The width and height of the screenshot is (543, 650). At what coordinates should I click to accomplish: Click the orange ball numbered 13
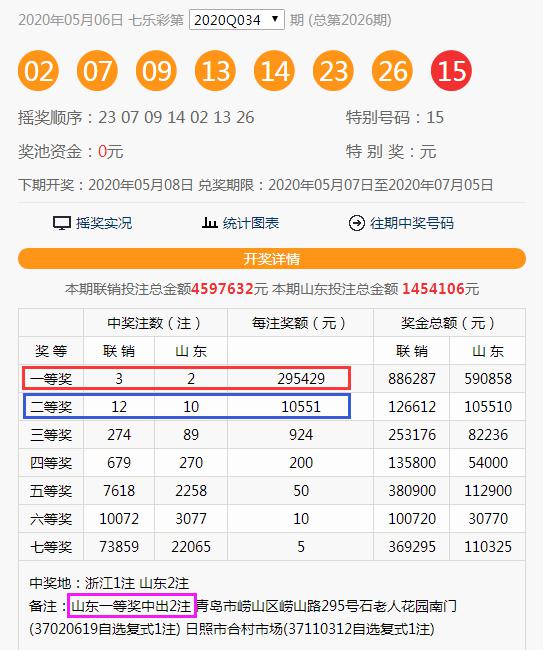[x=215, y=70]
